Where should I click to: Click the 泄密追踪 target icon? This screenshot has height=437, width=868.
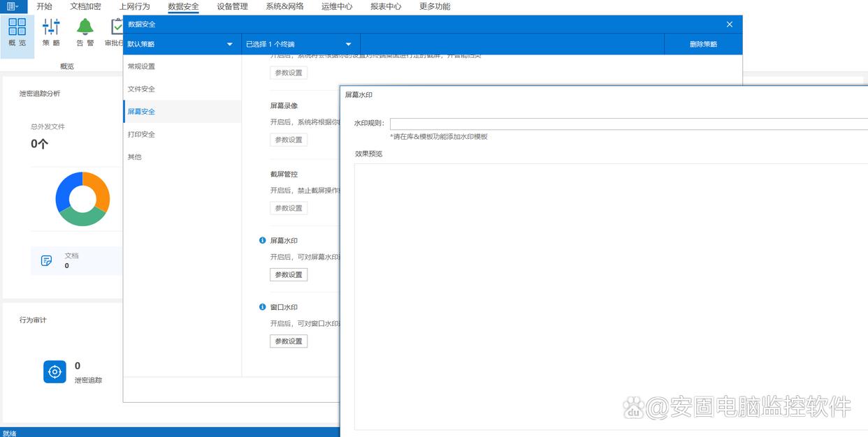point(55,372)
